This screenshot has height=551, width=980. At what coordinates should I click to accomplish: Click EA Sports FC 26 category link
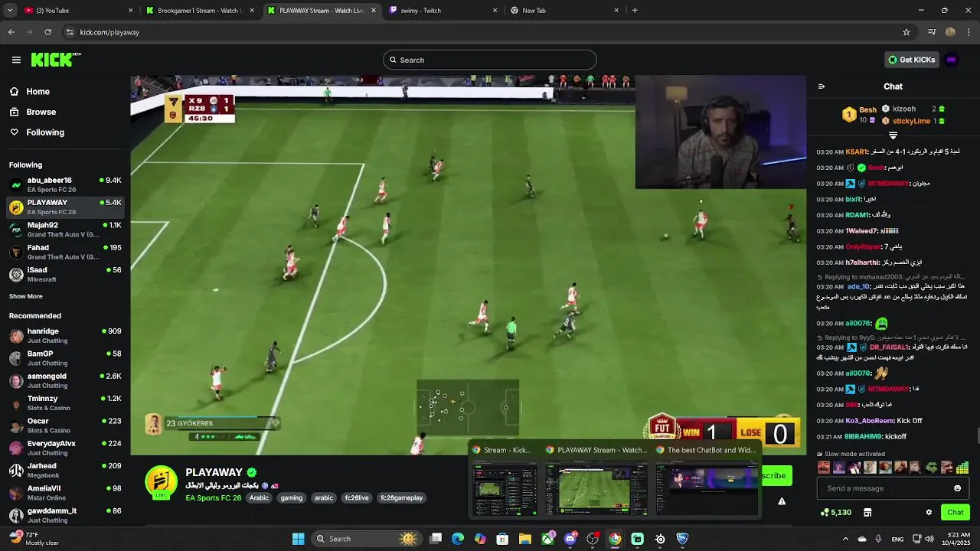coord(214,497)
